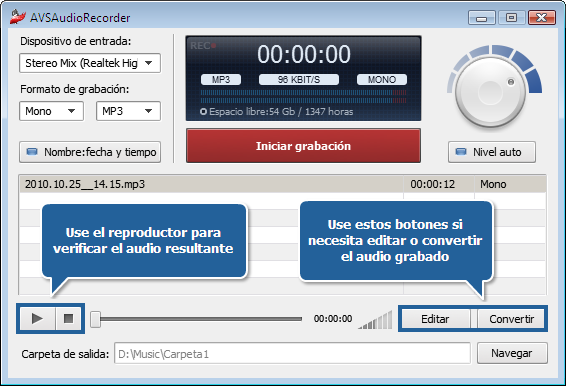Start playback with the Play button

coord(38,318)
